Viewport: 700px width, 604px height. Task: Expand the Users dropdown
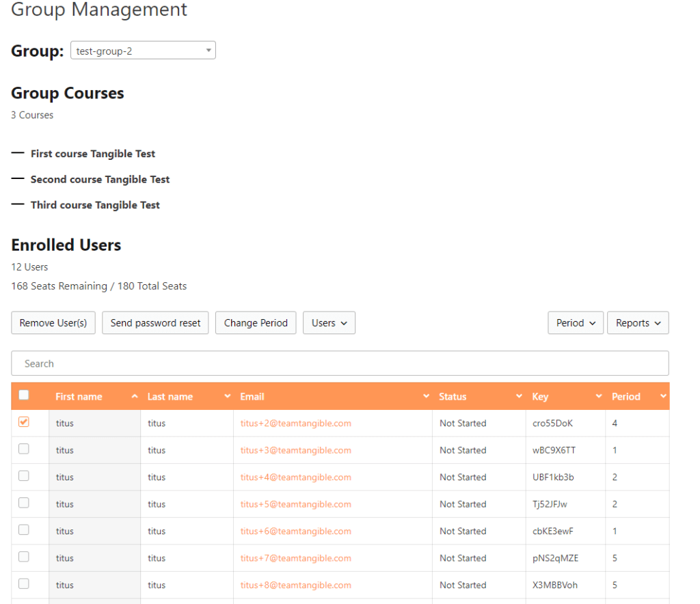(x=329, y=322)
